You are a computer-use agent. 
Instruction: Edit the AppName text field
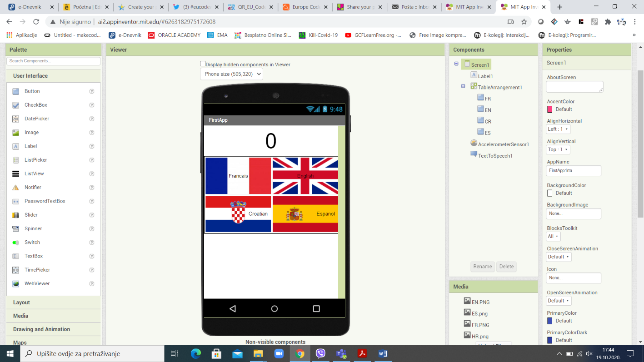(x=574, y=171)
